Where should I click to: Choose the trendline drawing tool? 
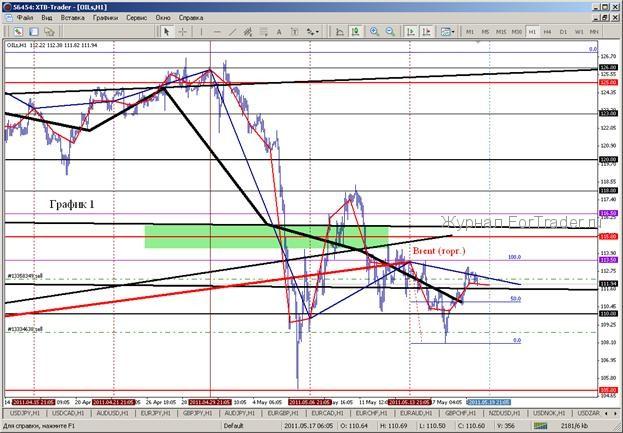[x=234, y=31]
